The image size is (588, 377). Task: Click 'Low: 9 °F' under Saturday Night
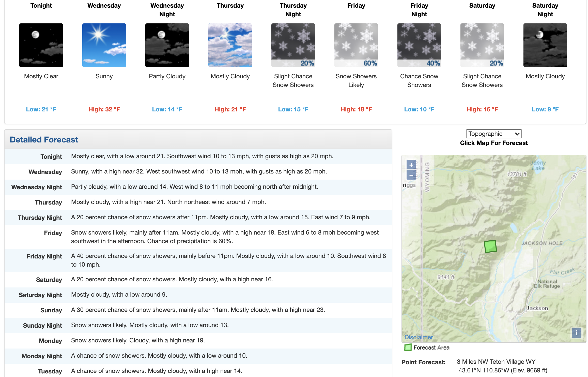point(545,109)
